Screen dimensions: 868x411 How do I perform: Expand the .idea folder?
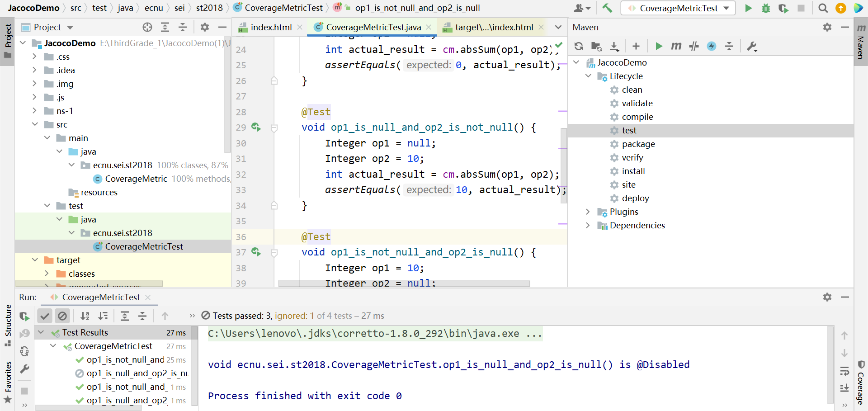35,70
